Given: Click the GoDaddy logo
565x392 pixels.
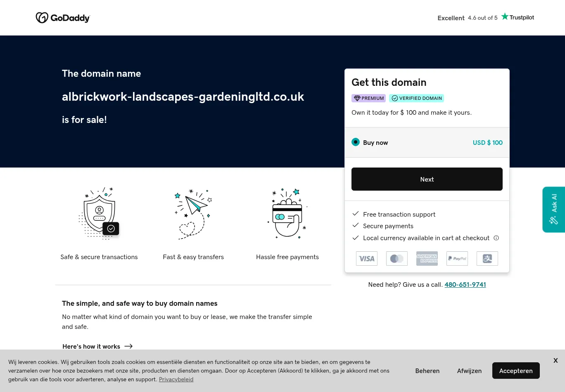Looking at the screenshot, I should point(63,18).
